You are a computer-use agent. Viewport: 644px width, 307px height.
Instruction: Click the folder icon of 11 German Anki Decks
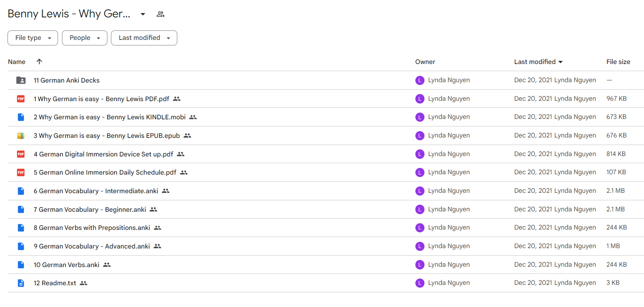(21, 80)
